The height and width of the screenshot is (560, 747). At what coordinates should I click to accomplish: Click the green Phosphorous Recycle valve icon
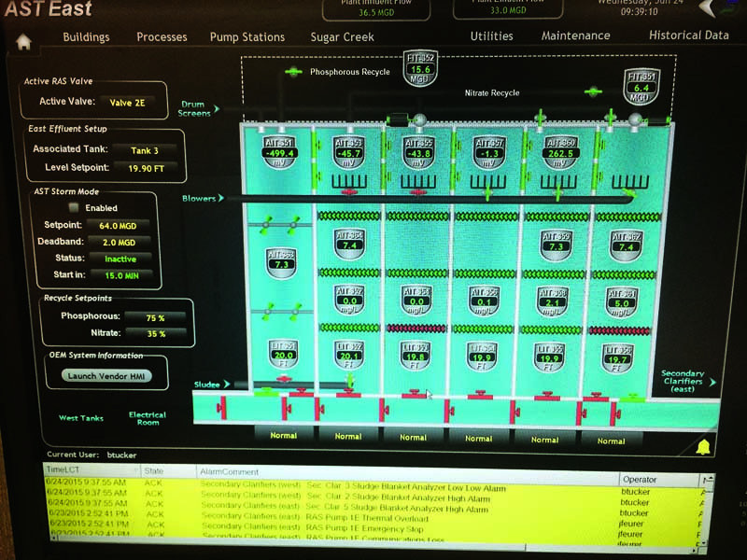pos(293,72)
